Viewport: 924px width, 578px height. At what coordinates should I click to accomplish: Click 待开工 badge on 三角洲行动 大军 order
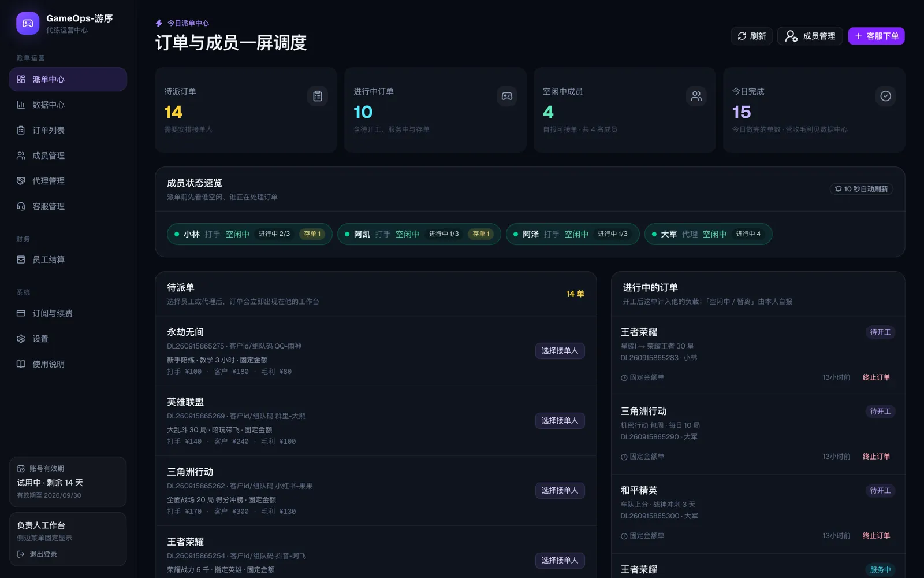coord(880,412)
